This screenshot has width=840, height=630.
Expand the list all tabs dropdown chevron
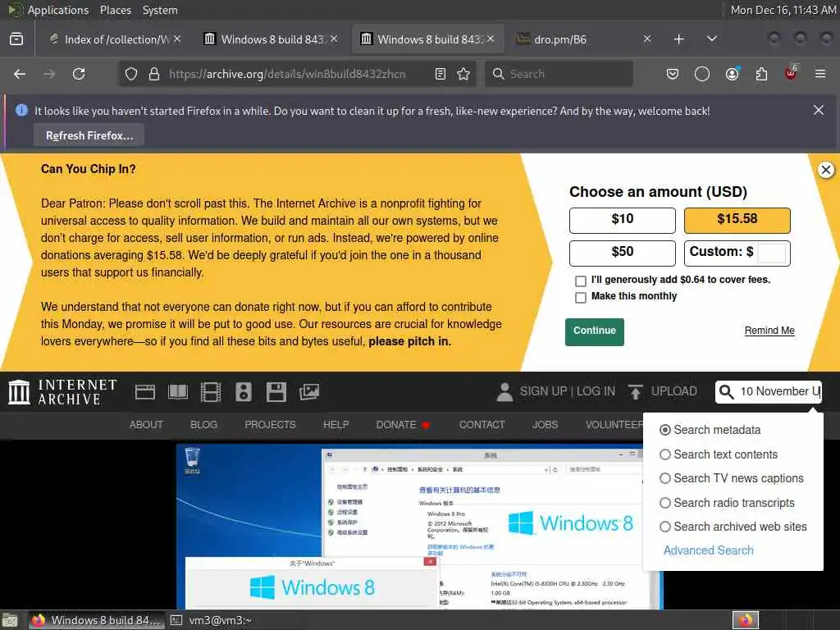[x=711, y=39]
